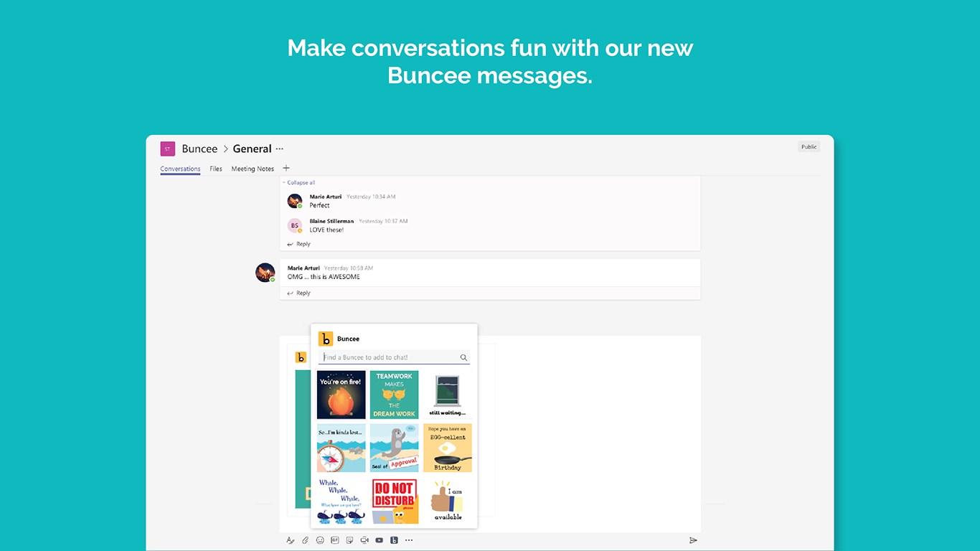Click the Attach file paperclip icon
The width and height of the screenshot is (980, 551).
[305, 540]
